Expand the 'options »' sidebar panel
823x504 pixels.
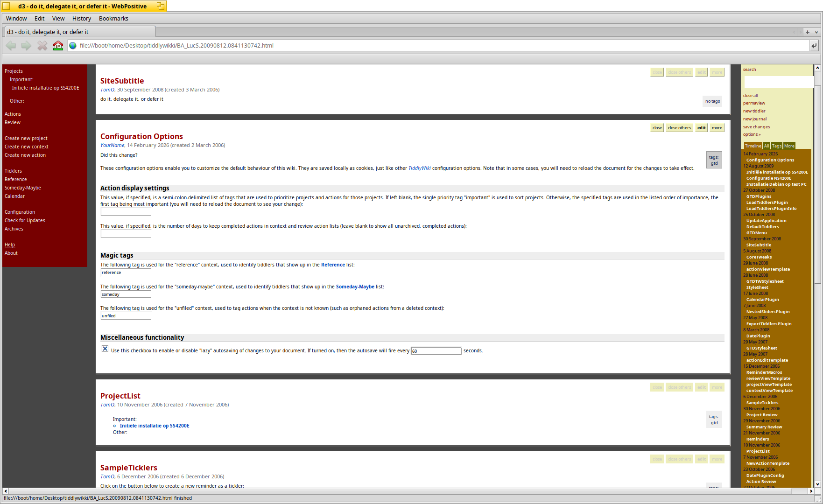752,134
